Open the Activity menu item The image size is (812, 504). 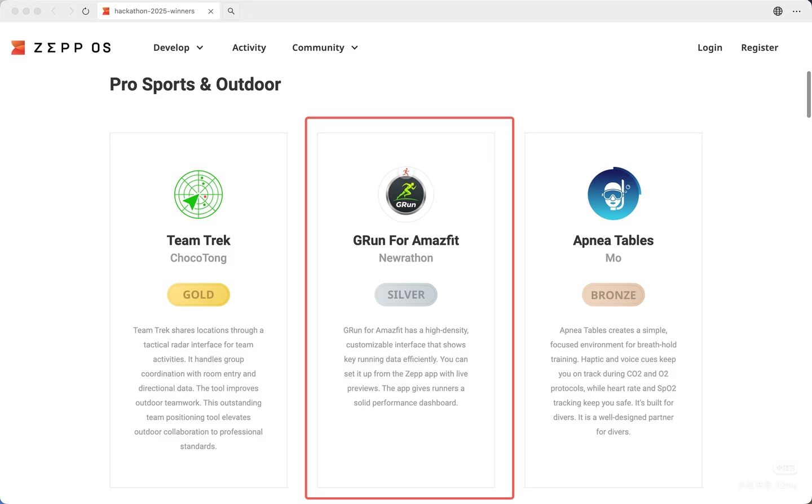tap(249, 48)
